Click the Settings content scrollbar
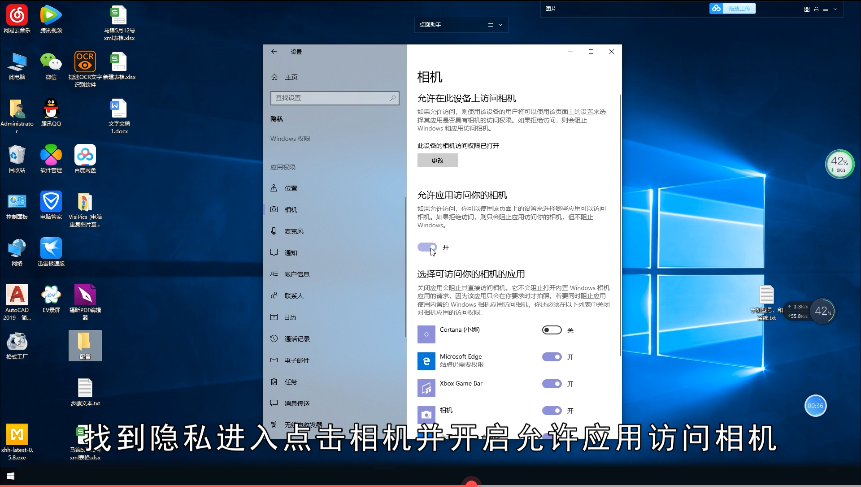 (x=620, y=225)
